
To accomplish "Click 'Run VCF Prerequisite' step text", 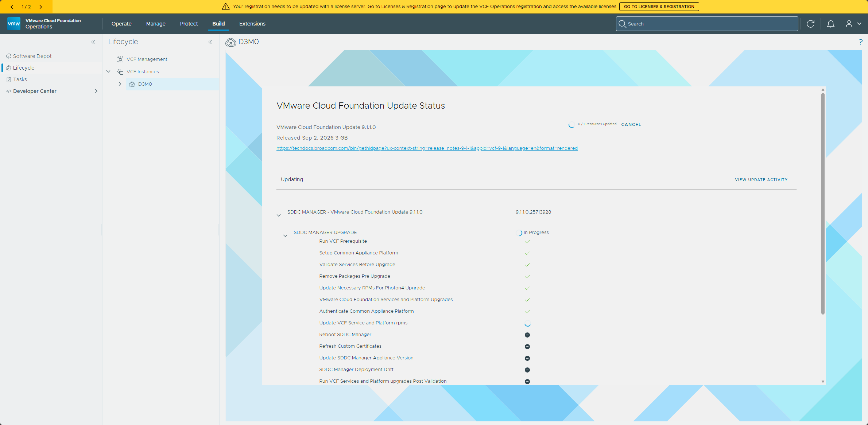I will [x=343, y=241].
